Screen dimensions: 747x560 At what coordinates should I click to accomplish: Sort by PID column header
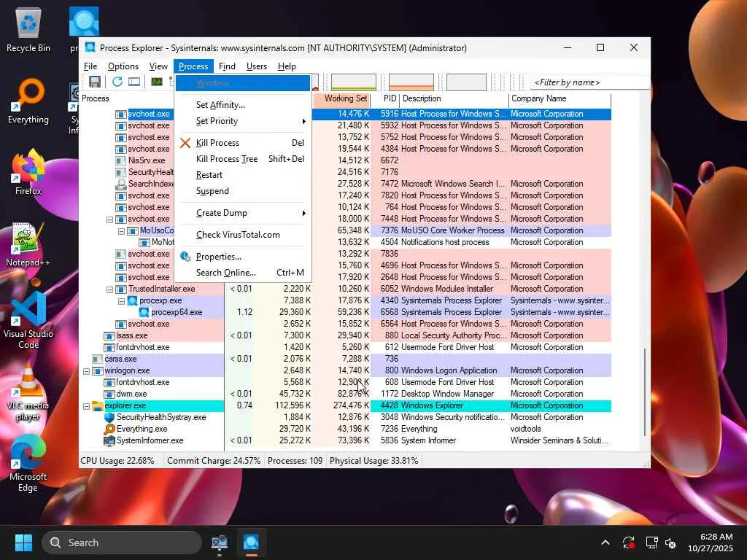(385, 98)
